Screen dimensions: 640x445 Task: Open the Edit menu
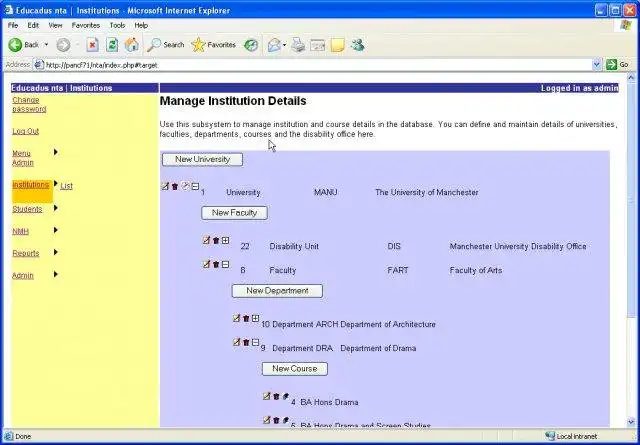[x=33, y=25]
